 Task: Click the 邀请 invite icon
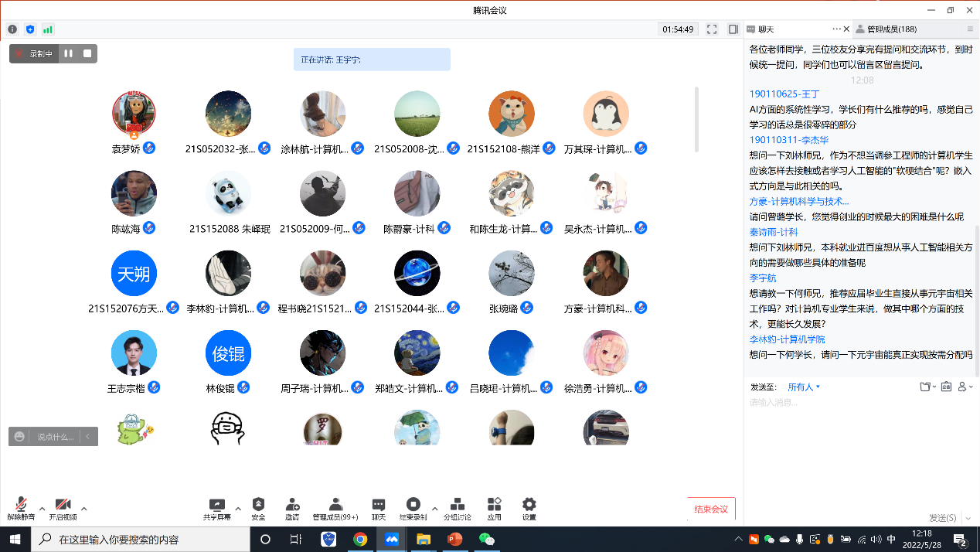(x=292, y=508)
